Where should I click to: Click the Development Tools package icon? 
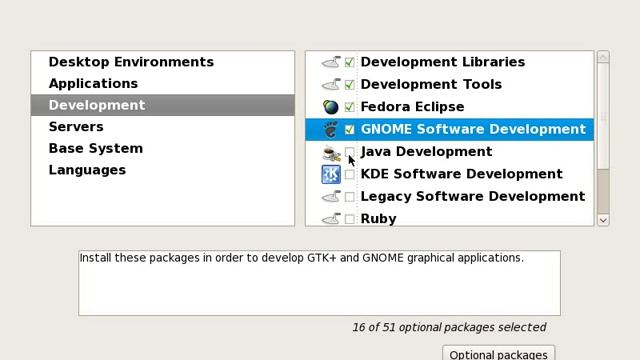click(x=331, y=84)
